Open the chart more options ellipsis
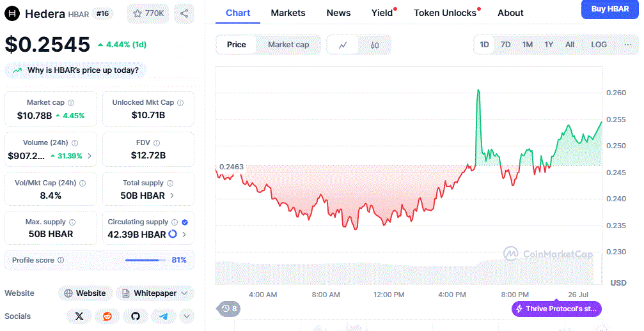This screenshot has width=644, height=331. pyautogui.click(x=628, y=45)
